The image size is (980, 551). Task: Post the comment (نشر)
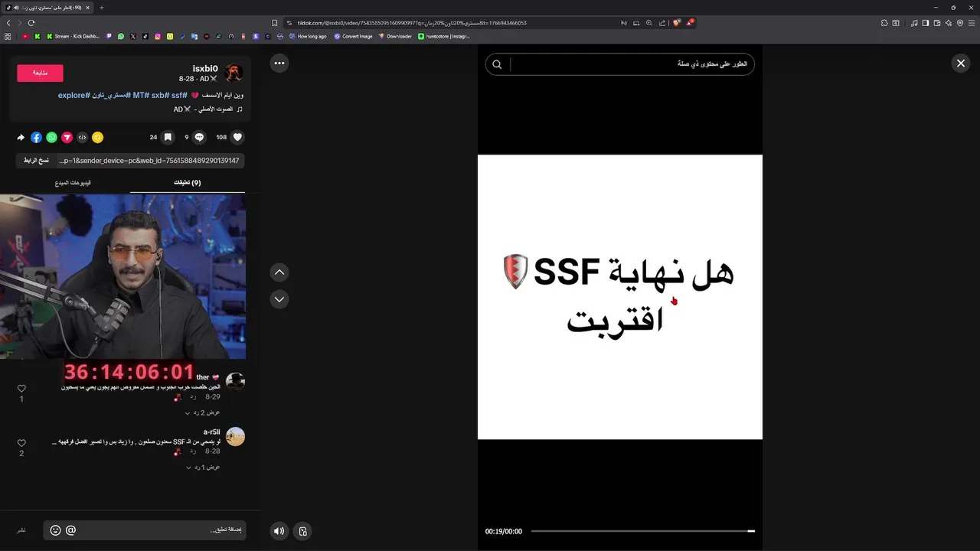click(21, 530)
